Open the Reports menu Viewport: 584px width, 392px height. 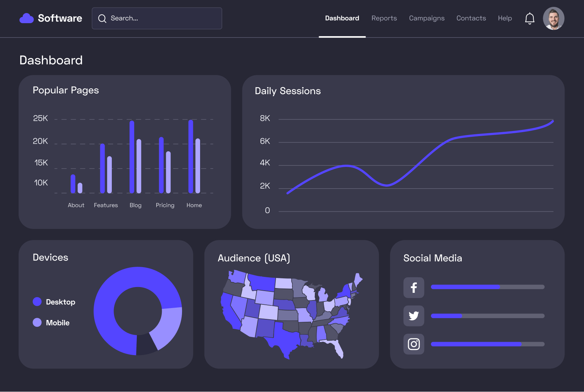click(x=384, y=18)
